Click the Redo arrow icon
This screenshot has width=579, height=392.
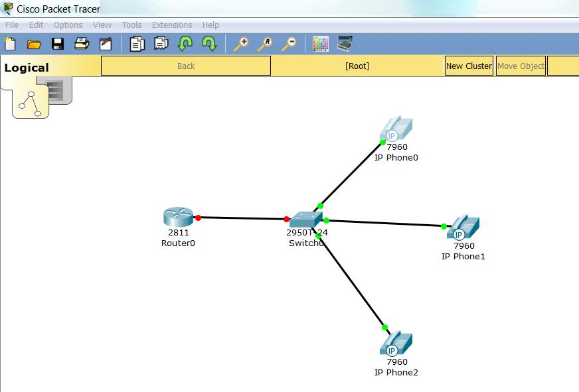point(209,44)
